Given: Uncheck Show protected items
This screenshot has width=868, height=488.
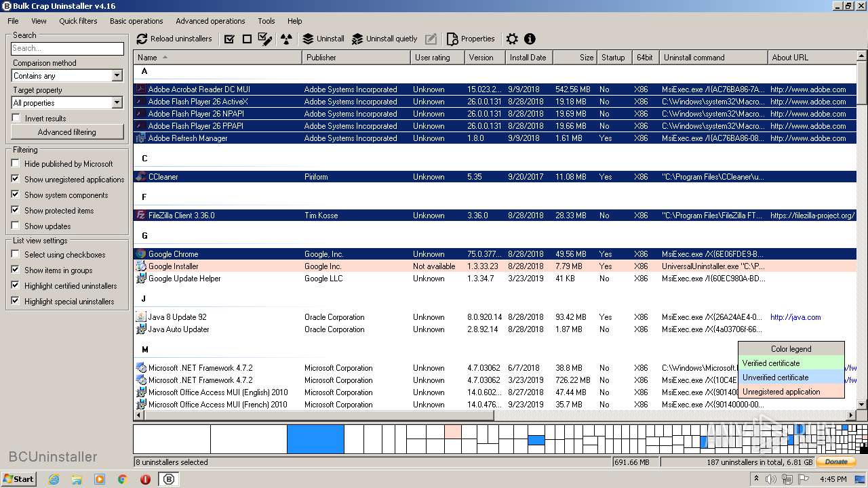Looking at the screenshot, I should tap(16, 210).
